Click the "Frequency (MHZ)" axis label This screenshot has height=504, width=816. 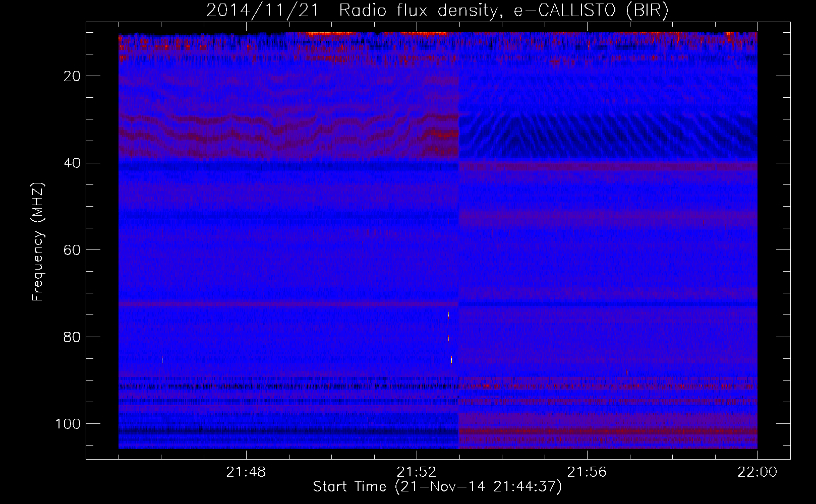pyautogui.click(x=38, y=242)
